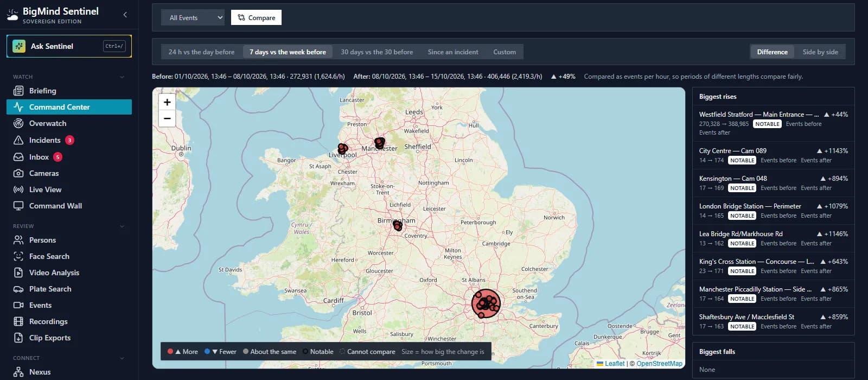
Task: Open the Live View broadcast icon
Action: pos(18,189)
